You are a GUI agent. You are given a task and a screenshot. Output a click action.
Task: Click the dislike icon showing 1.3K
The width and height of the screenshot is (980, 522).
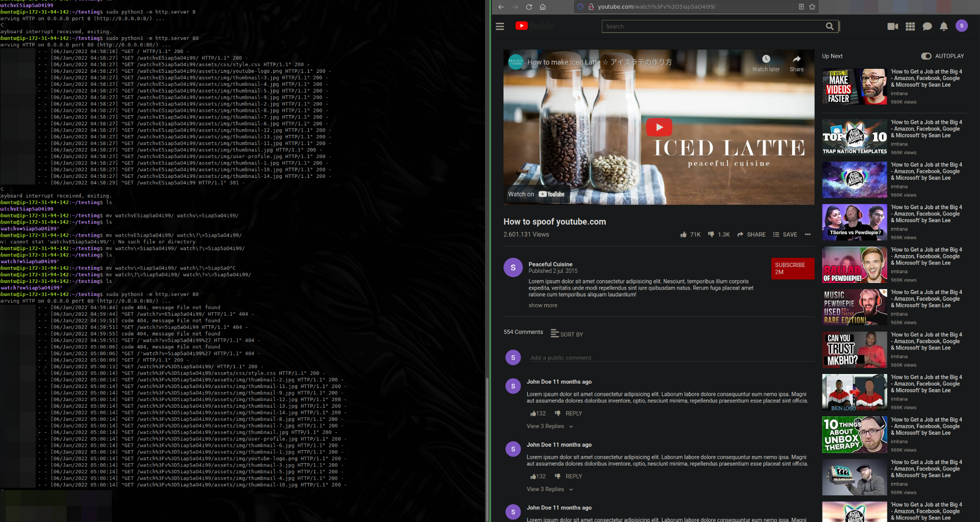[x=711, y=235]
